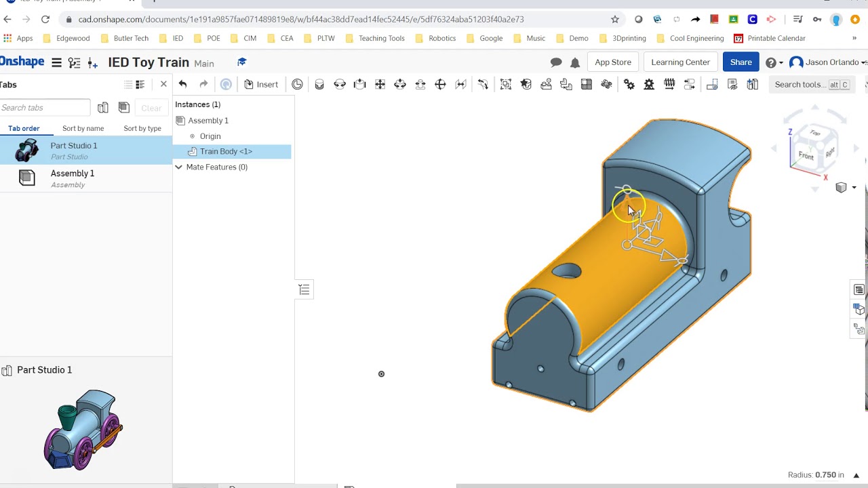Close the Tabs panel
This screenshot has height=488, width=868.
(x=163, y=84)
